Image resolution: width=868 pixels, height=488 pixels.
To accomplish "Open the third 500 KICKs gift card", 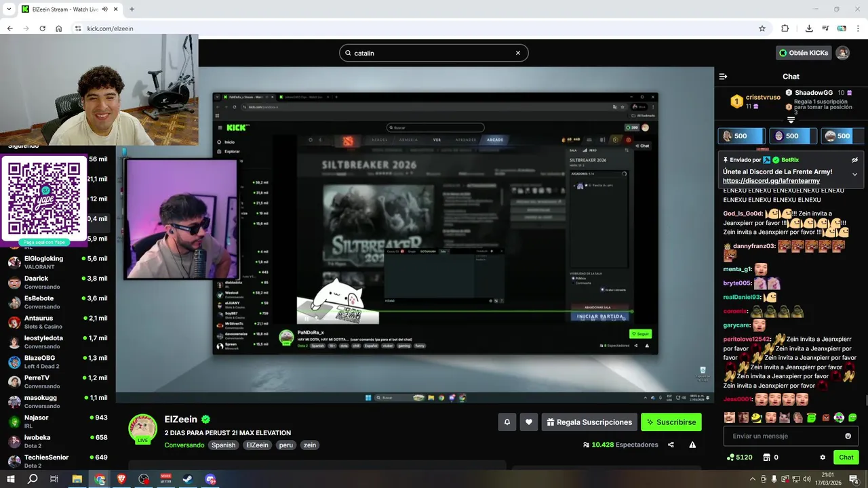I will tap(844, 136).
